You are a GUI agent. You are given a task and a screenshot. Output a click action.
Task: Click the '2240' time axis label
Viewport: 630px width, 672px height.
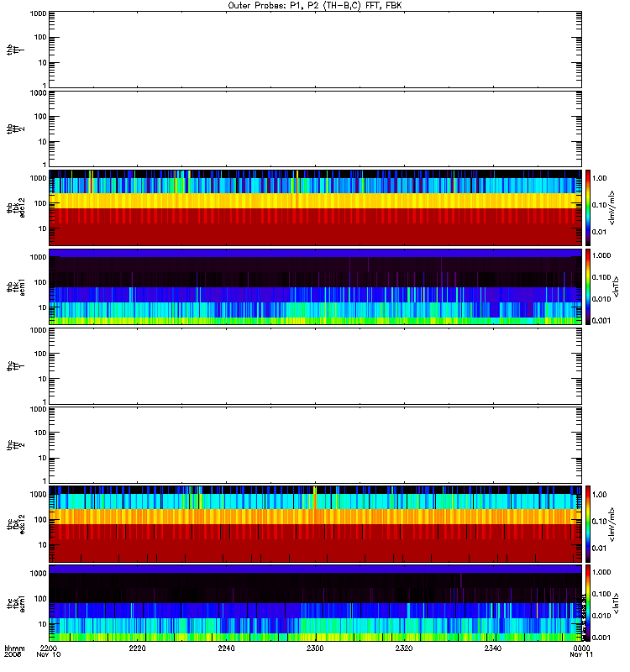click(x=226, y=648)
